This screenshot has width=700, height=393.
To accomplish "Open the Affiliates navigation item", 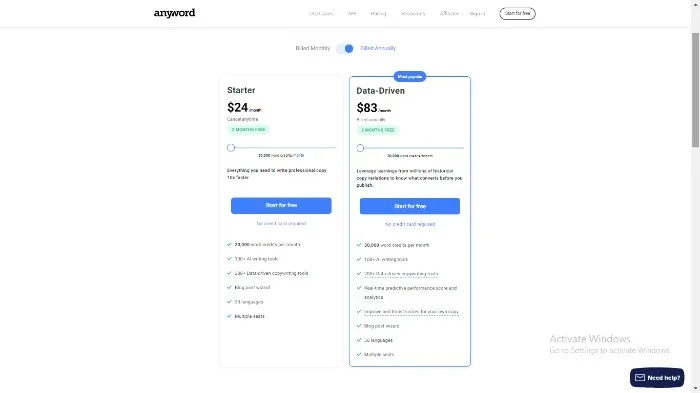I will (x=449, y=13).
